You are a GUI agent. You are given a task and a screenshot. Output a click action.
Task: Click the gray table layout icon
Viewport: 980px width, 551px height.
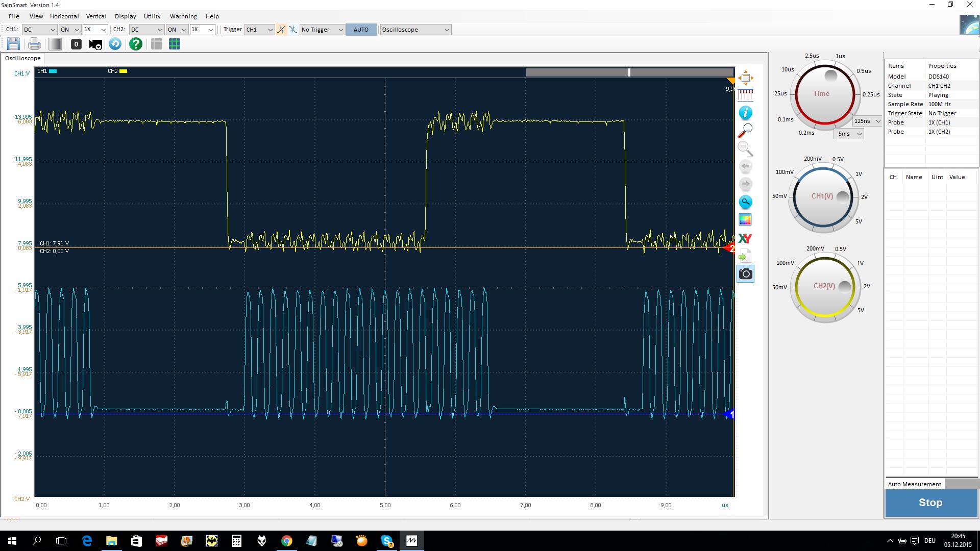pyautogui.click(x=157, y=44)
